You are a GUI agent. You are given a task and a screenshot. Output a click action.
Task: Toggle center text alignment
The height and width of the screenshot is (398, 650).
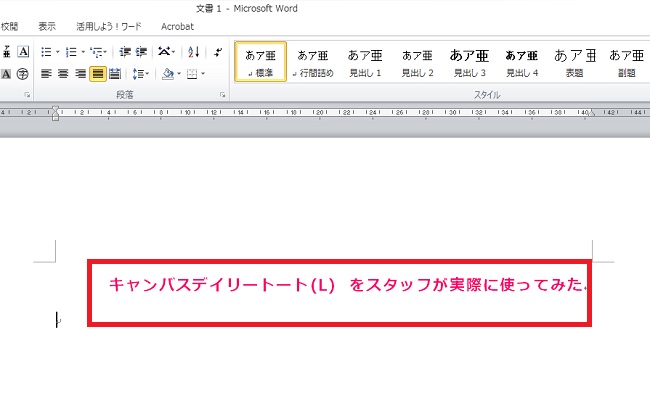click(63, 74)
